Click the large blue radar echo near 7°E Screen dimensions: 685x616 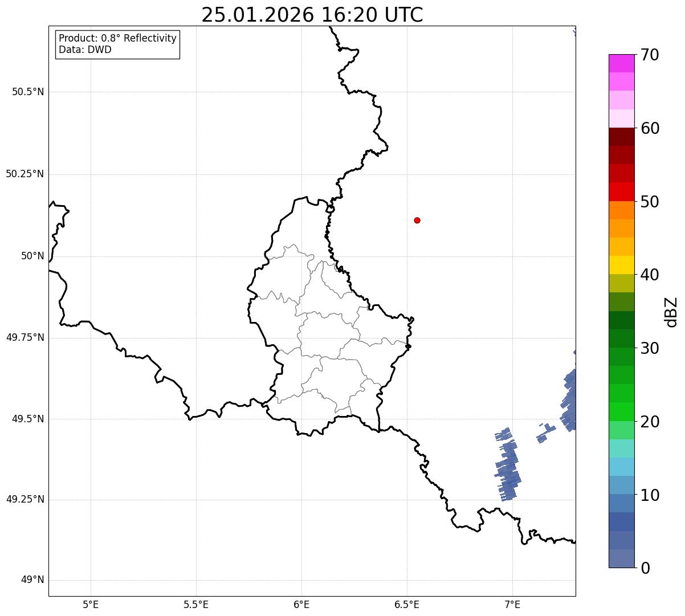point(507,465)
